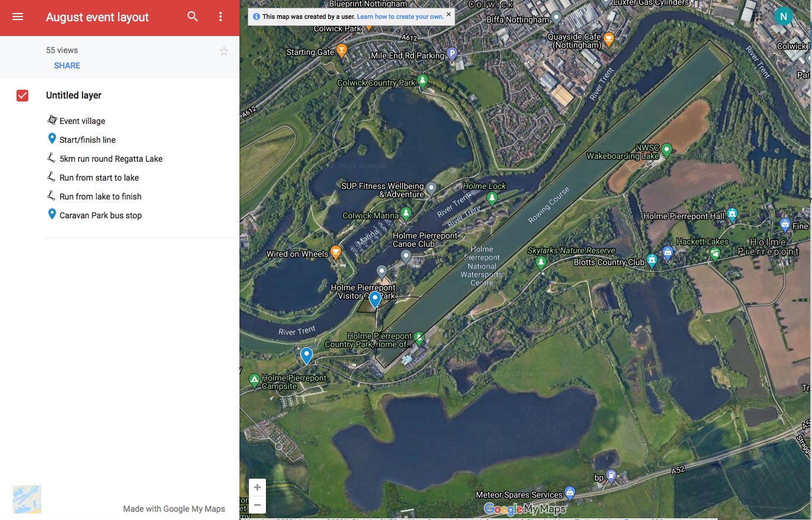Image resolution: width=812 pixels, height=520 pixels.
Task: Select Run from lake to finish
Action: 100,197
